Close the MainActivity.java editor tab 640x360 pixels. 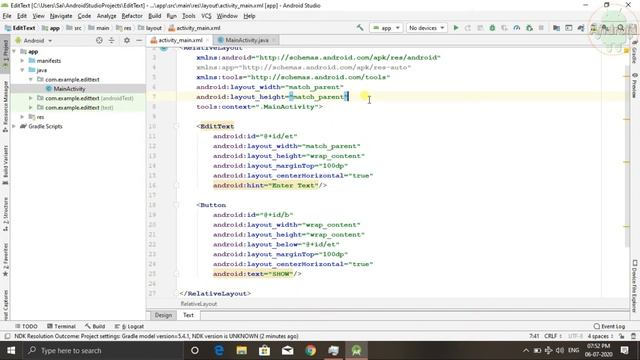coord(274,40)
